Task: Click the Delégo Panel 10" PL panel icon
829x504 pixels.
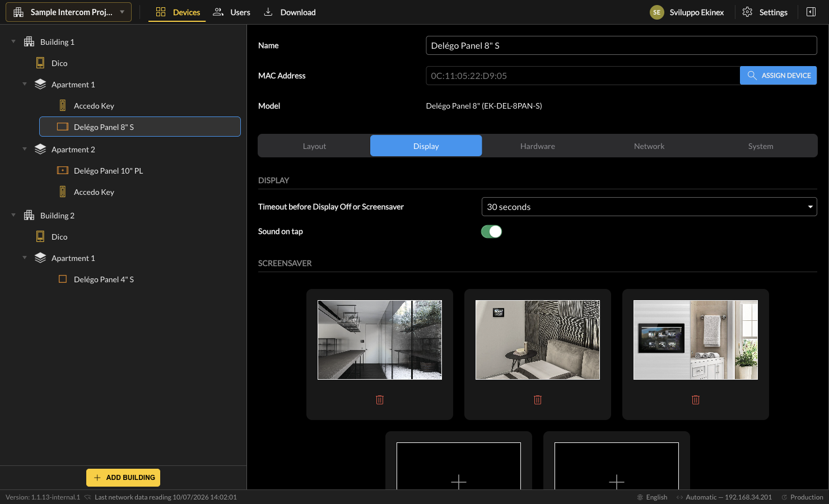Action: pos(63,171)
